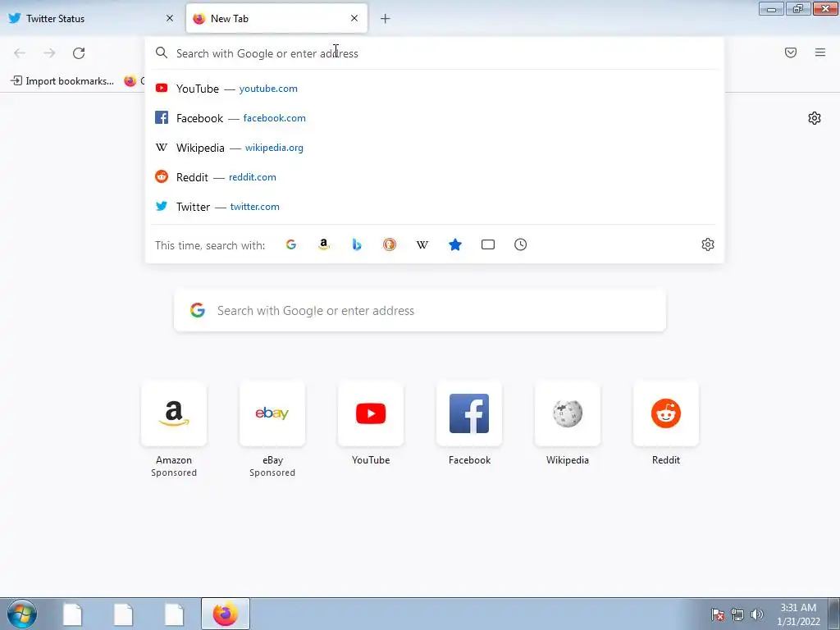The height and width of the screenshot is (630, 840).
Task: Open the network tray icon
Action: click(737, 614)
